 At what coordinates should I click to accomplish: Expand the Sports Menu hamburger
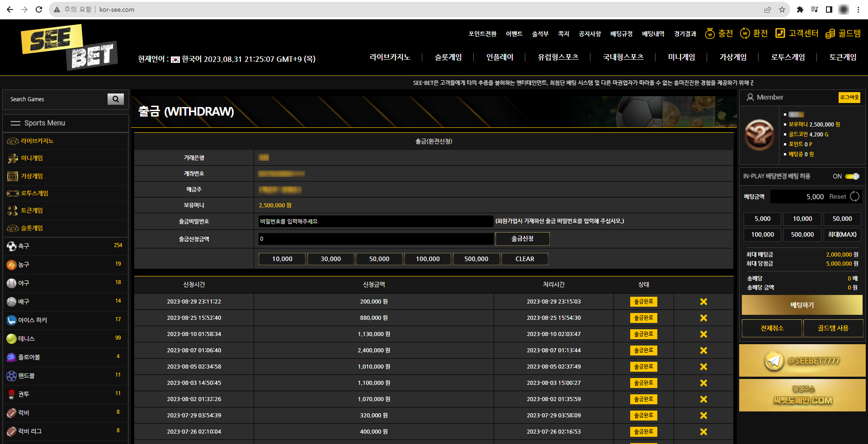[16, 123]
